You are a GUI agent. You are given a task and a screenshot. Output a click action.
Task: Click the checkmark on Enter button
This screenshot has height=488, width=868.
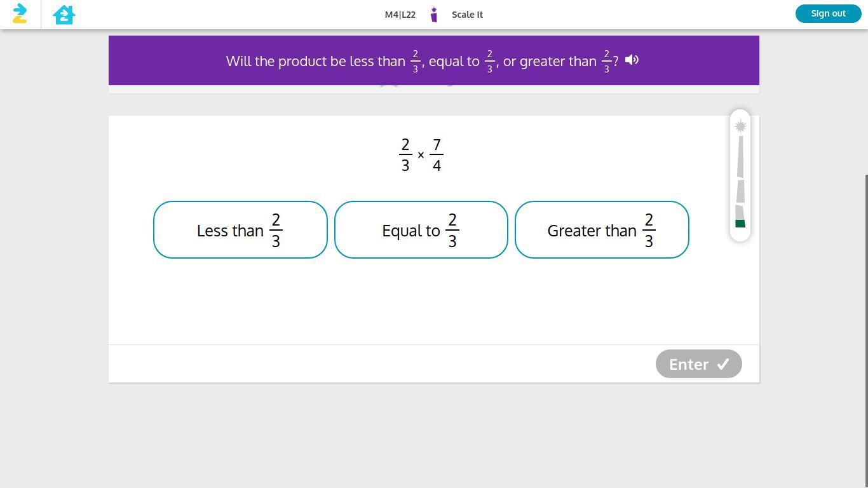[723, 364]
